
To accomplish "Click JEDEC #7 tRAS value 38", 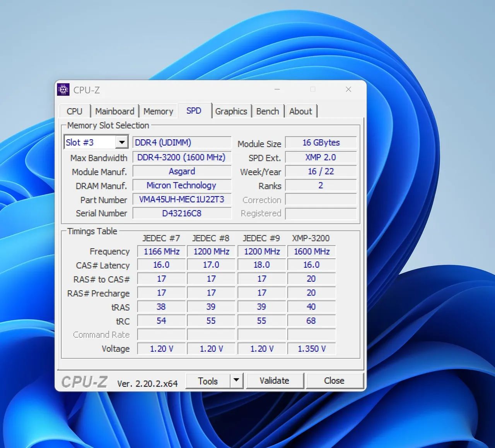I will 162,307.
